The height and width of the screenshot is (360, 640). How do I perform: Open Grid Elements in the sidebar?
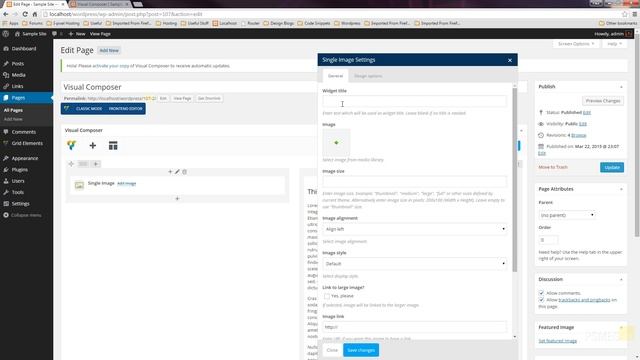coord(27,143)
